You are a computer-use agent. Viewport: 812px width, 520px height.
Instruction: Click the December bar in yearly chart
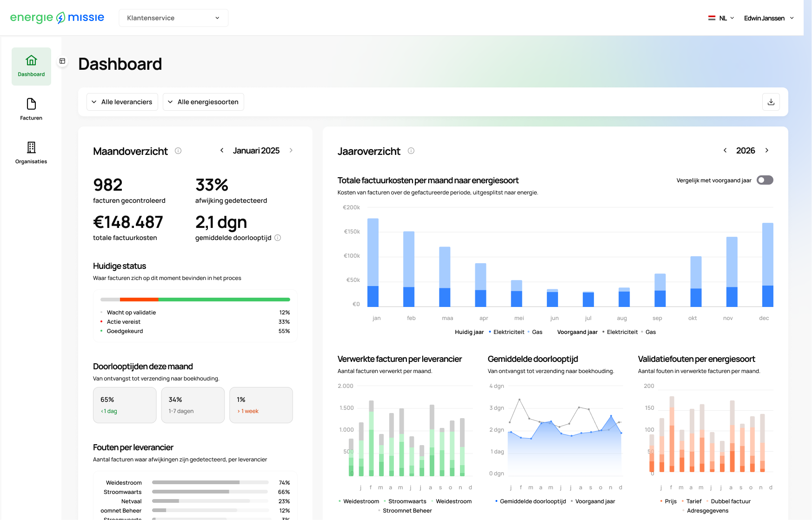(768, 265)
